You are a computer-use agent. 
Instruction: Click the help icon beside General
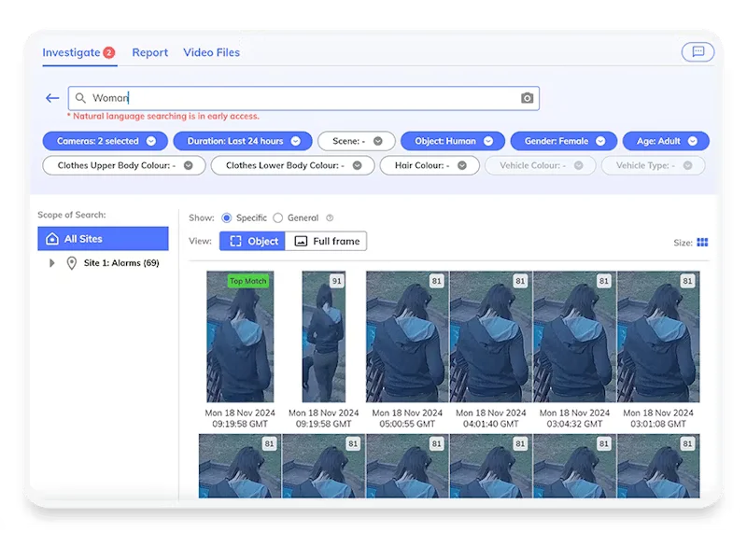[x=330, y=218]
